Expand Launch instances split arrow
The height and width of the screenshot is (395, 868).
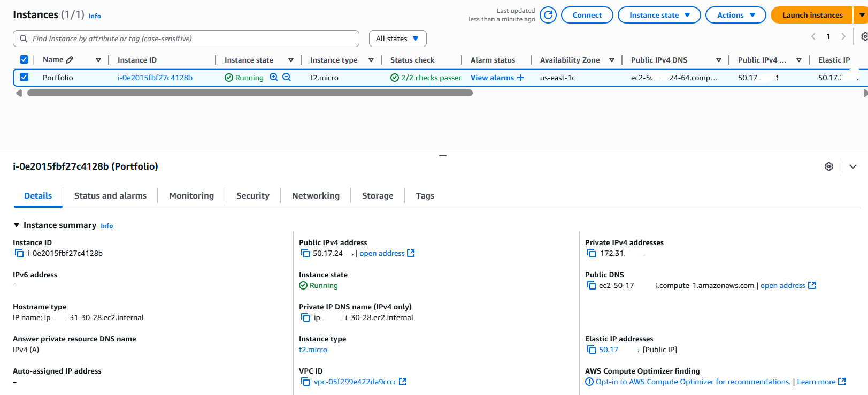(861, 15)
